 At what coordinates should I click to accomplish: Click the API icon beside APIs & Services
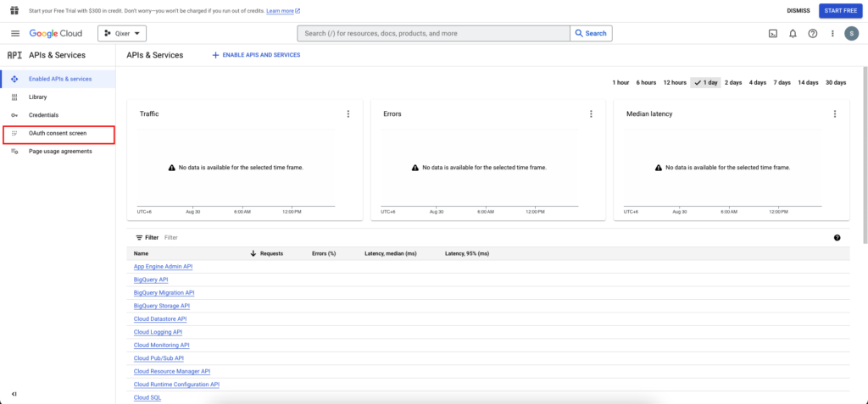click(x=14, y=55)
